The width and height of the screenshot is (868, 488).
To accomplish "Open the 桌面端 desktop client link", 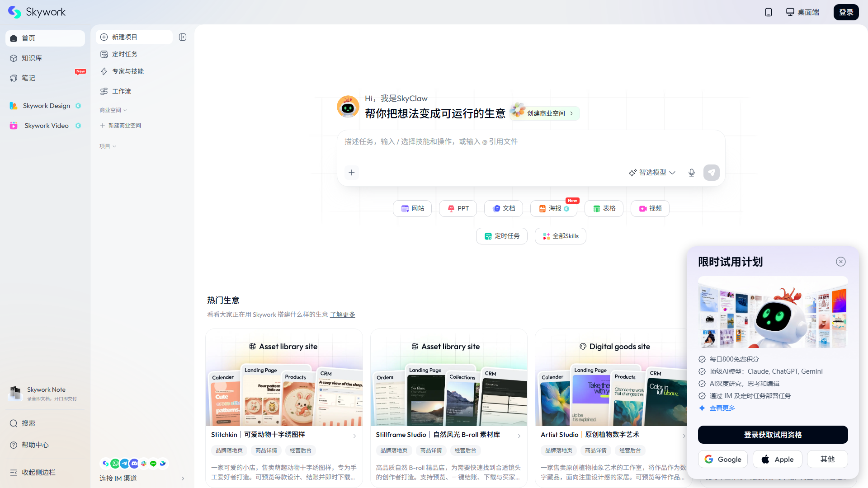I will [x=802, y=12].
